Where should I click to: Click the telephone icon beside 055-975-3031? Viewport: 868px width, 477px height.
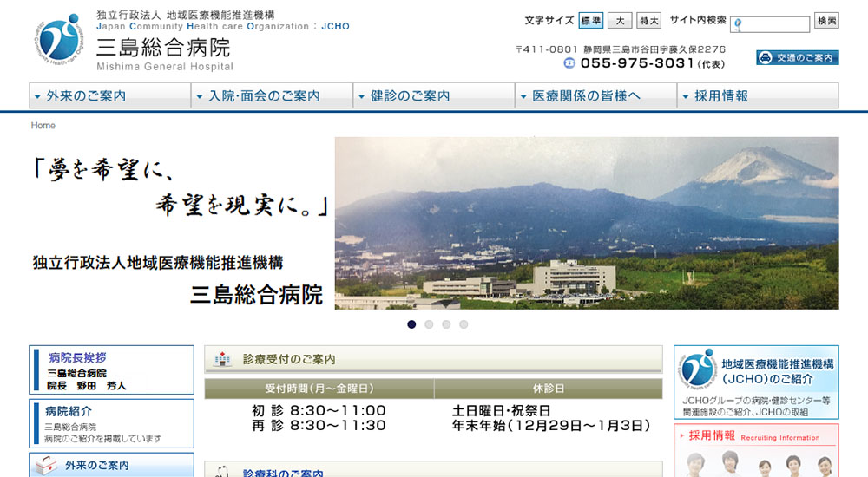569,63
